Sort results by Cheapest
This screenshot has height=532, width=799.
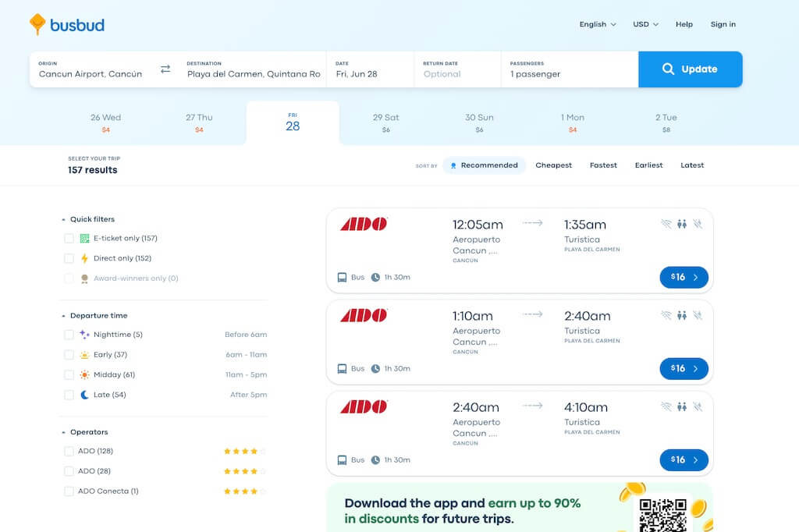click(x=553, y=165)
